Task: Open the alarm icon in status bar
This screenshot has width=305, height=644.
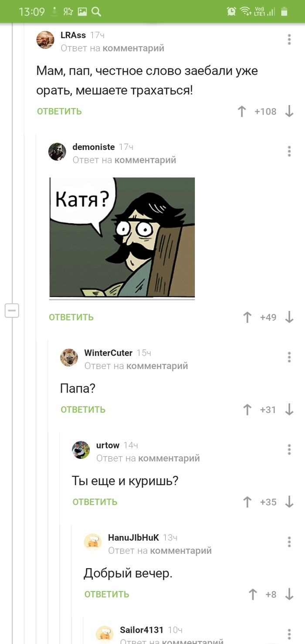Action: [231, 12]
